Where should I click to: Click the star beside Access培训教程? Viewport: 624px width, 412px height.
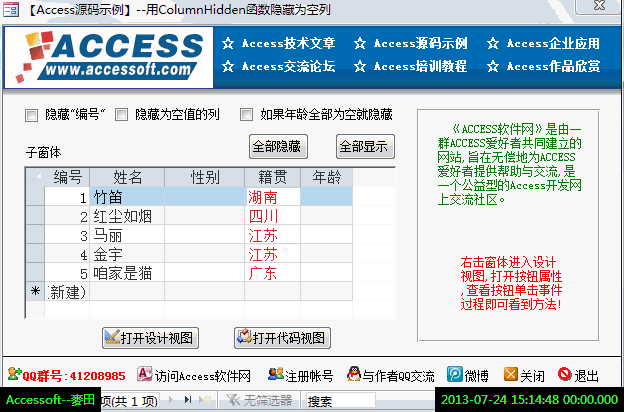click(x=360, y=66)
